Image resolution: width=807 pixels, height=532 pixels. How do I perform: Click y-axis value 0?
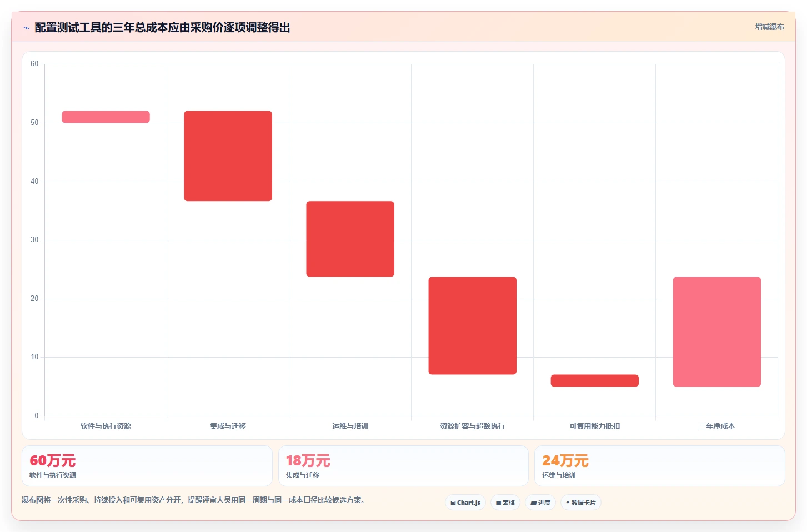click(x=37, y=416)
